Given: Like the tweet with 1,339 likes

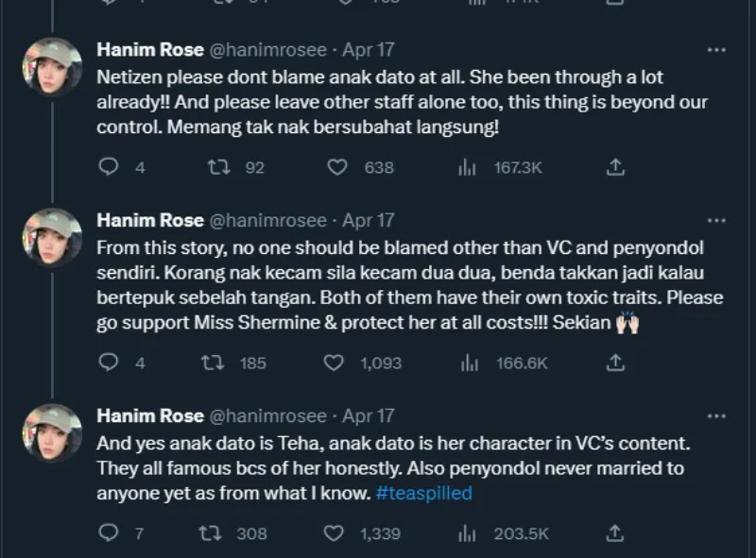Looking at the screenshot, I should coord(334,533).
